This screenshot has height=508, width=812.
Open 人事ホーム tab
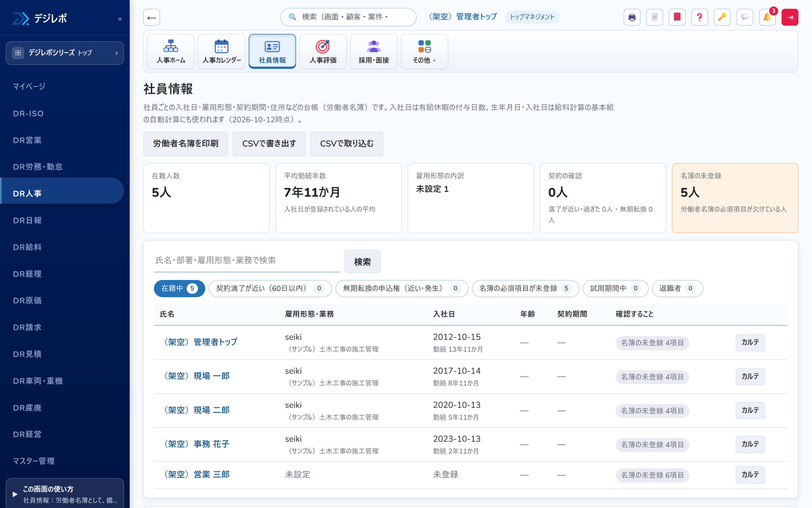tap(171, 51)
